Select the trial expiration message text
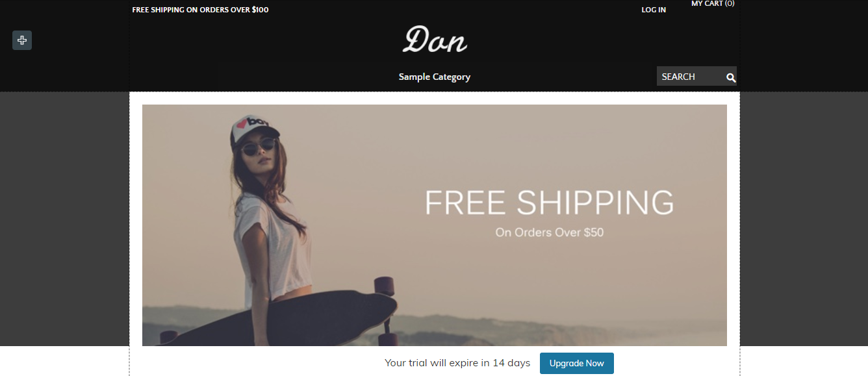868x376 pixels. pos(457,363)
